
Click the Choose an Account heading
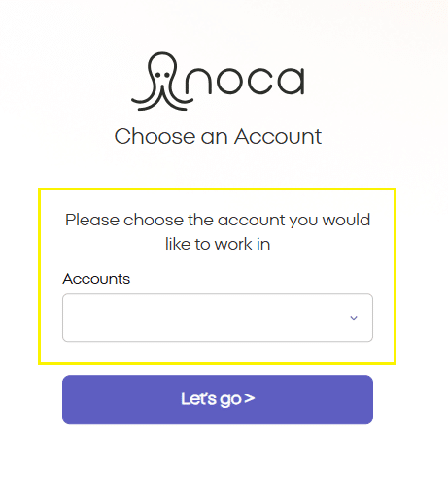pyautogui.click(x=218, y=136)
